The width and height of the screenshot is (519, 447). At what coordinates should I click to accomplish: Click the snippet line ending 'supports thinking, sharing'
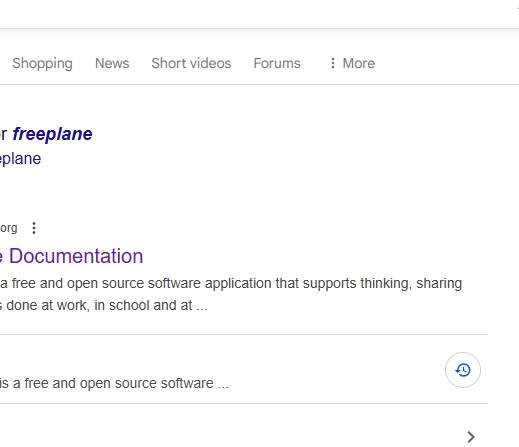[x=231, y=283]
